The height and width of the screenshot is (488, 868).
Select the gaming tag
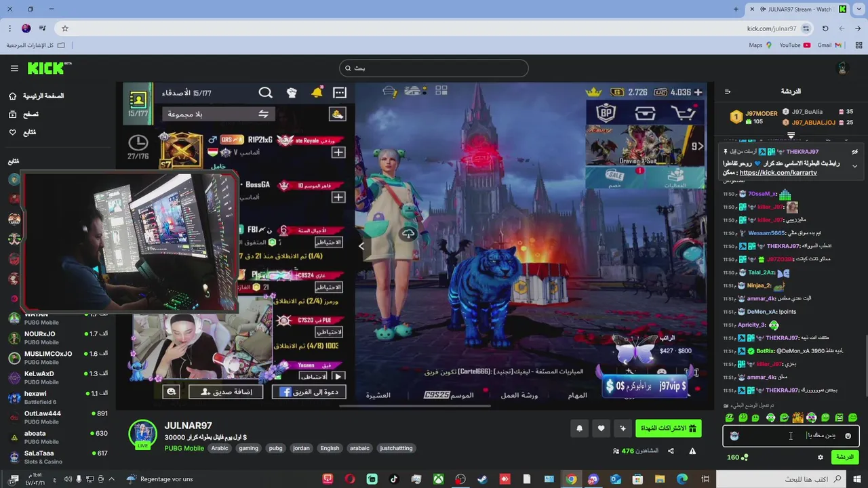tap(248, 448)
